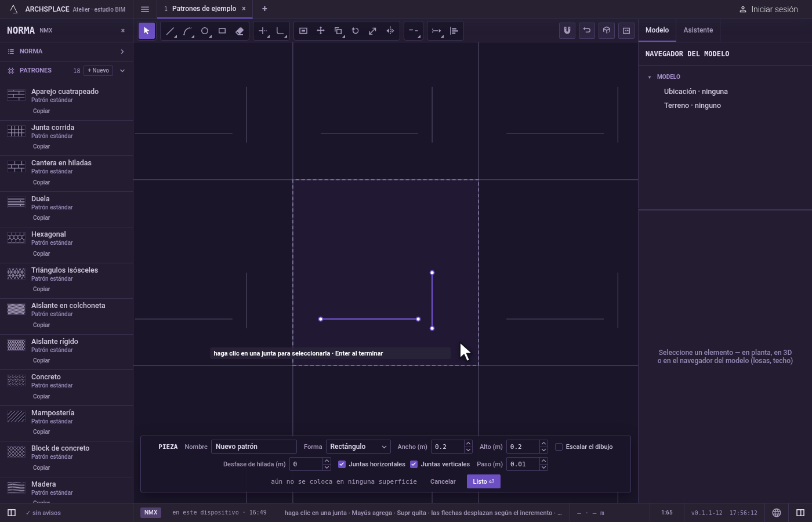Focus the Paso (m) input field
Viewport: 812px width, 522px height.
pos(523,464)
